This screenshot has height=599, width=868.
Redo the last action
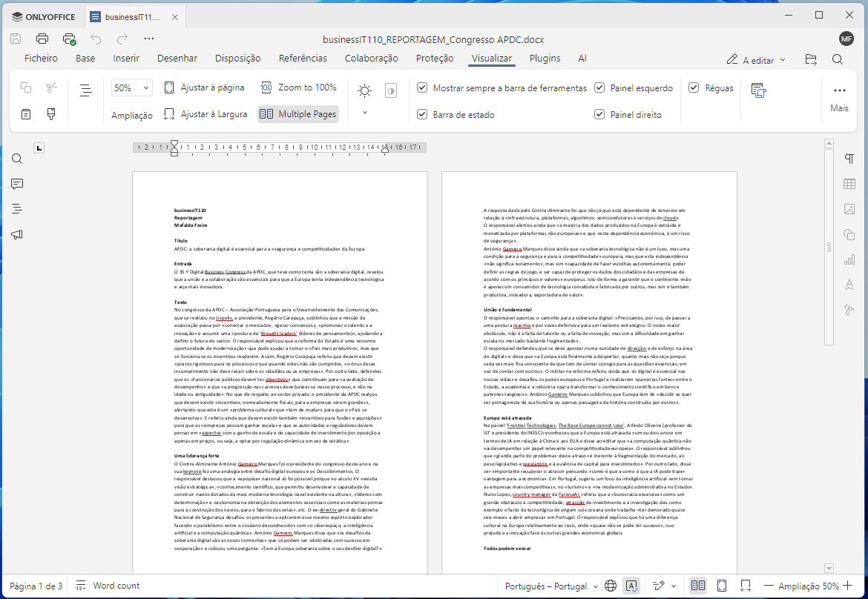tap(122, 39)
